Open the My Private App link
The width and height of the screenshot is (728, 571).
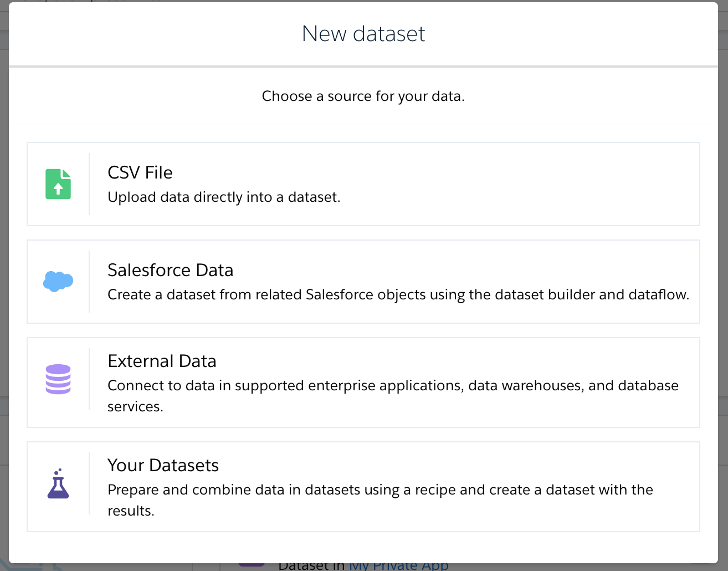click(398, 566)
